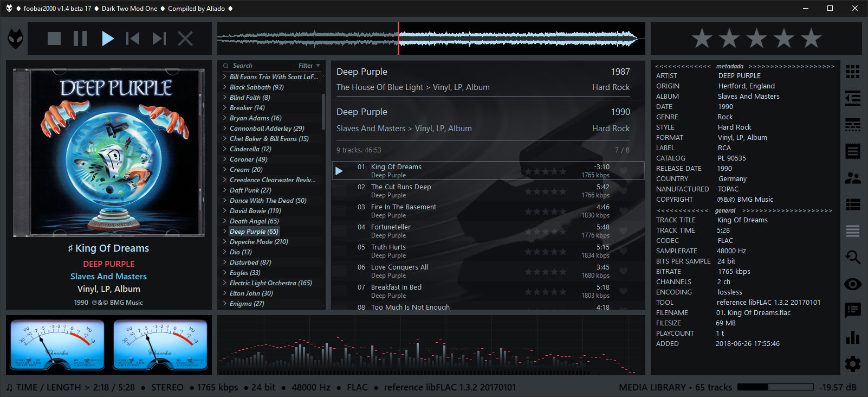Skip to the previous track
The width and height of the screenshot is (868, 397).
tap(133, 39)
